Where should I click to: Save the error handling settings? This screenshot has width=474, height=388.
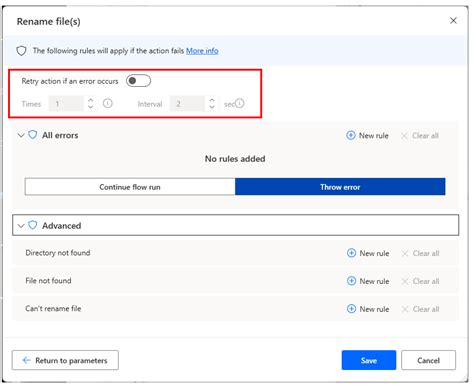pos(369,360)
